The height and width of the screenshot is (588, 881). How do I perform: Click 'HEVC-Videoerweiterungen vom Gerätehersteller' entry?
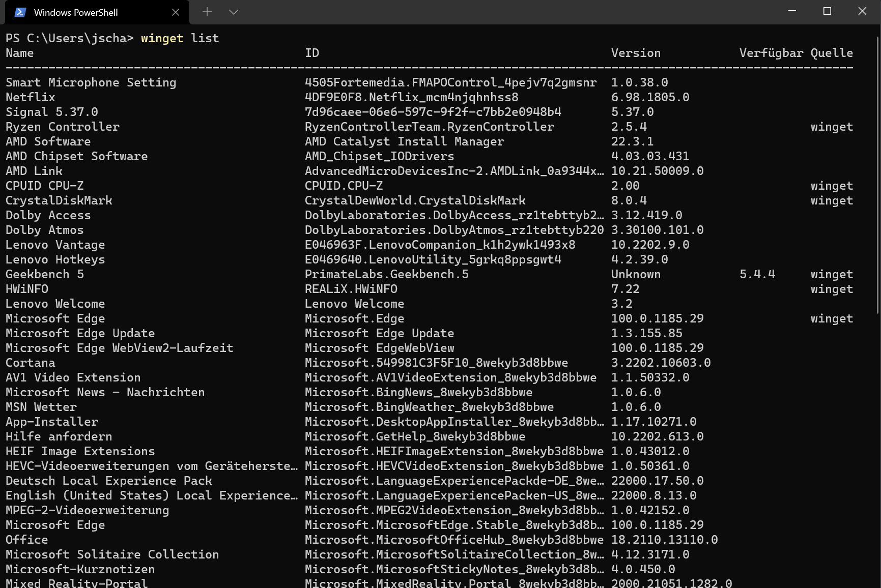pos(152,466)
